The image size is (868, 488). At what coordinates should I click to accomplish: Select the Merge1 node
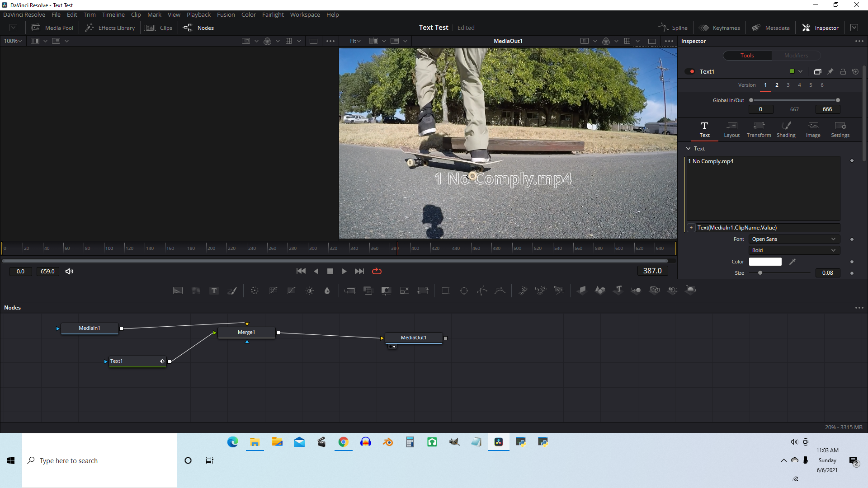click(246, 332)
